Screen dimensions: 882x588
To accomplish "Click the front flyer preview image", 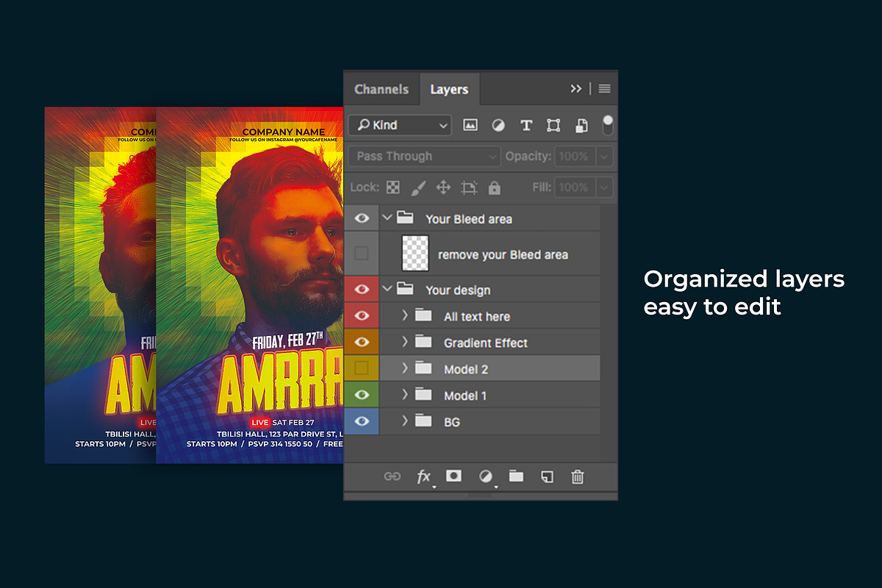I will click(x=250, y=286).
